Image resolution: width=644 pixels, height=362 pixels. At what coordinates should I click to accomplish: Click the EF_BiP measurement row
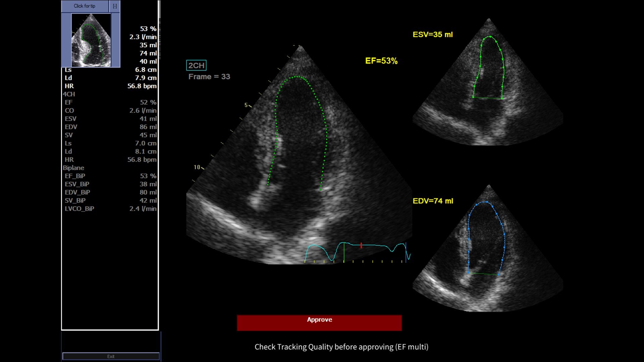point(110,176)
